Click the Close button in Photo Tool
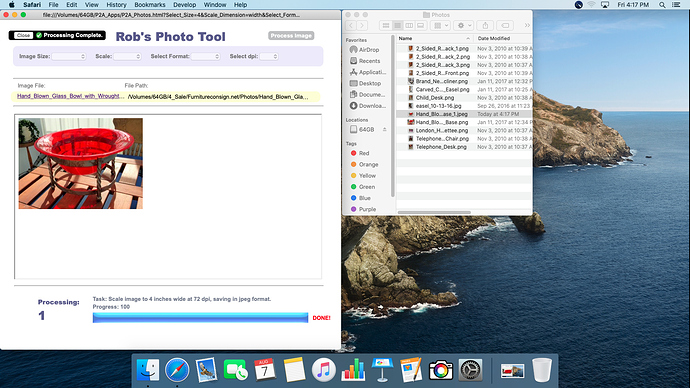The image size is (690, 388). point(23,35)
